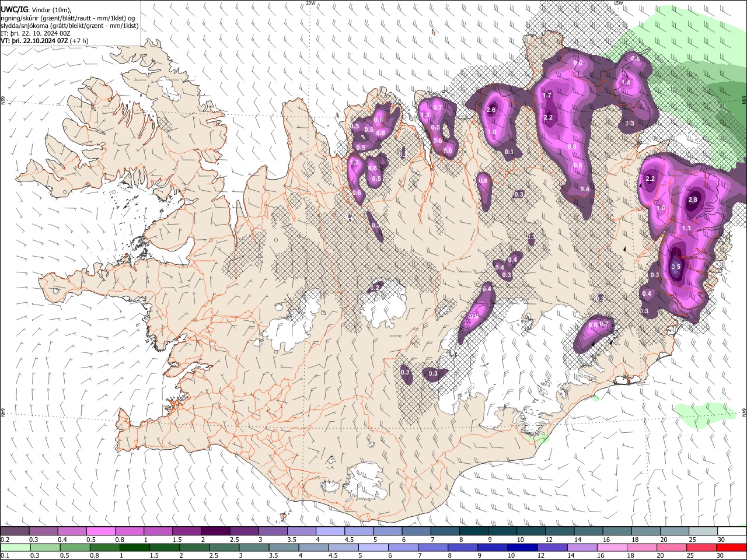Select the deep navy blue swatch starting at 10
The width and height of the screenshot is (747, 560).
coord(521,547)
